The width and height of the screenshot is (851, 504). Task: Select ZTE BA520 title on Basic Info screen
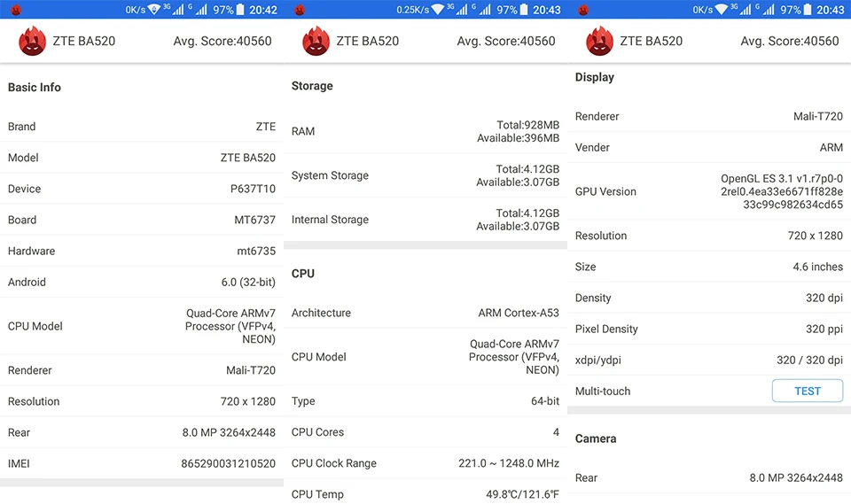pos(84,41)
